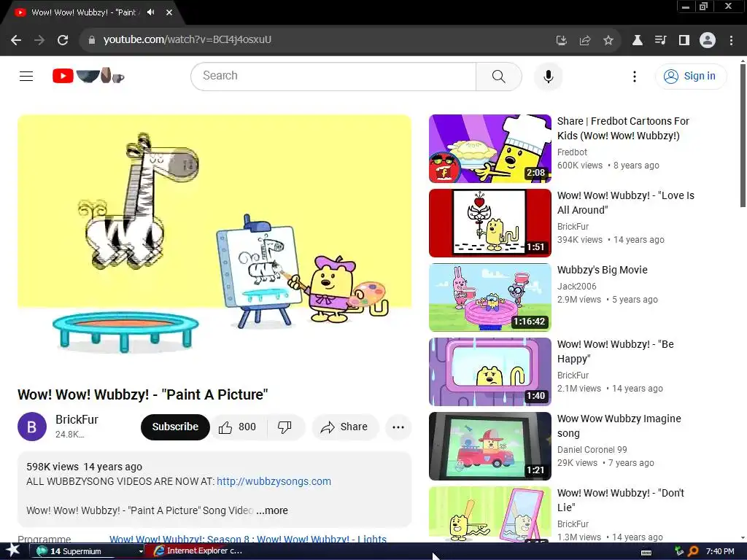
Task: Open the "Be Happy" video thumbnail
Action: tap(490, 371)
